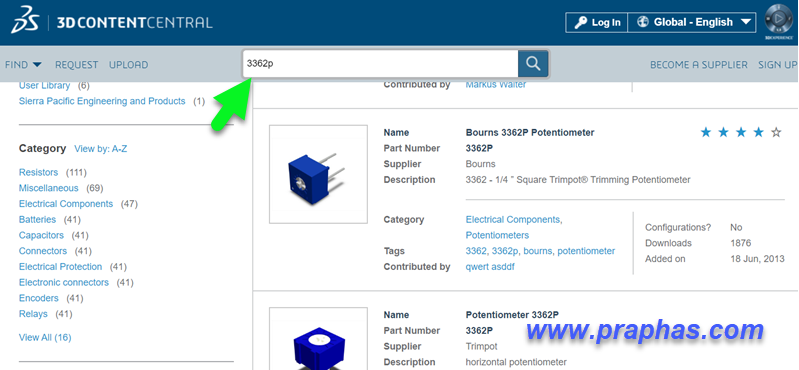The width and height of the screenshot is (799, 370).
Task: Open the 3DEXPERIENCE compass icon
Action: [x=780, y=20]
